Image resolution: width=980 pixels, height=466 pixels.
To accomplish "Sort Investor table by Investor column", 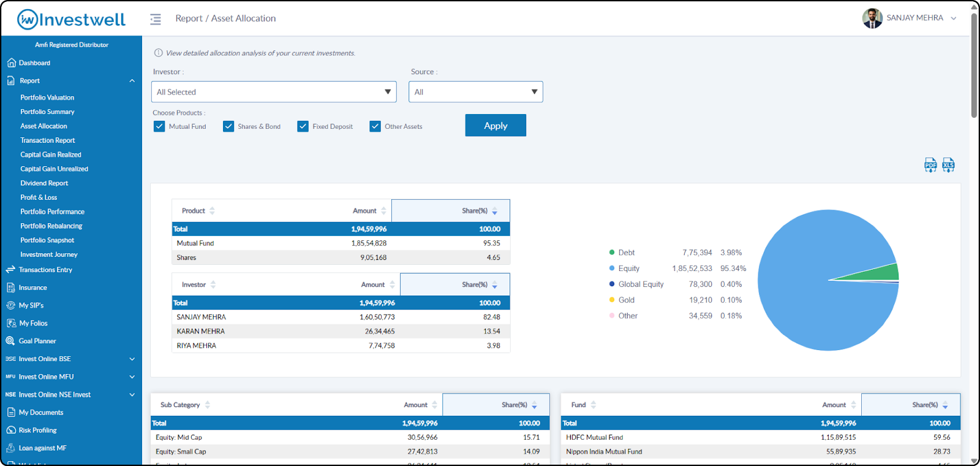I will [213, 285].
